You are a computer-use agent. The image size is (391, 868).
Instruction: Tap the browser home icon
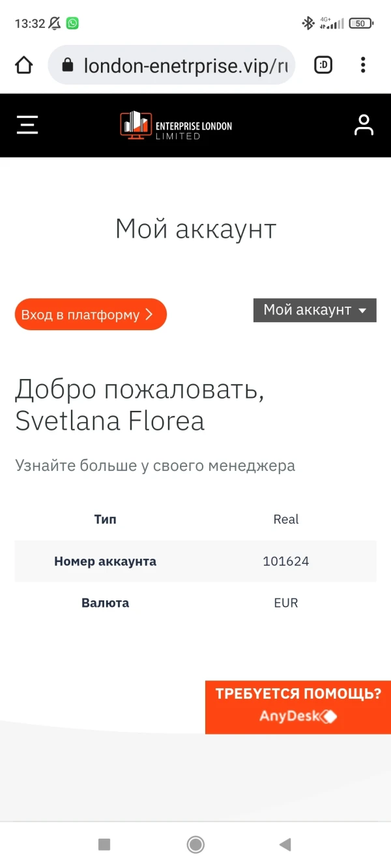point(24,65)
